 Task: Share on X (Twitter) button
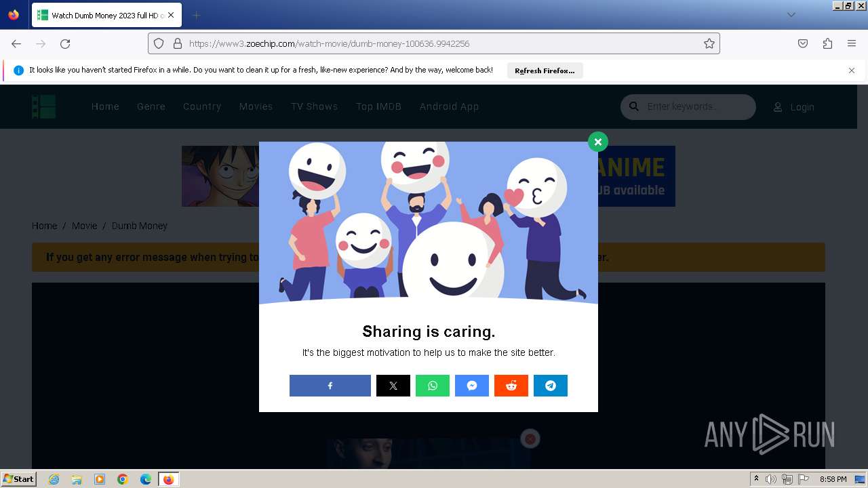tap(393, 386)
